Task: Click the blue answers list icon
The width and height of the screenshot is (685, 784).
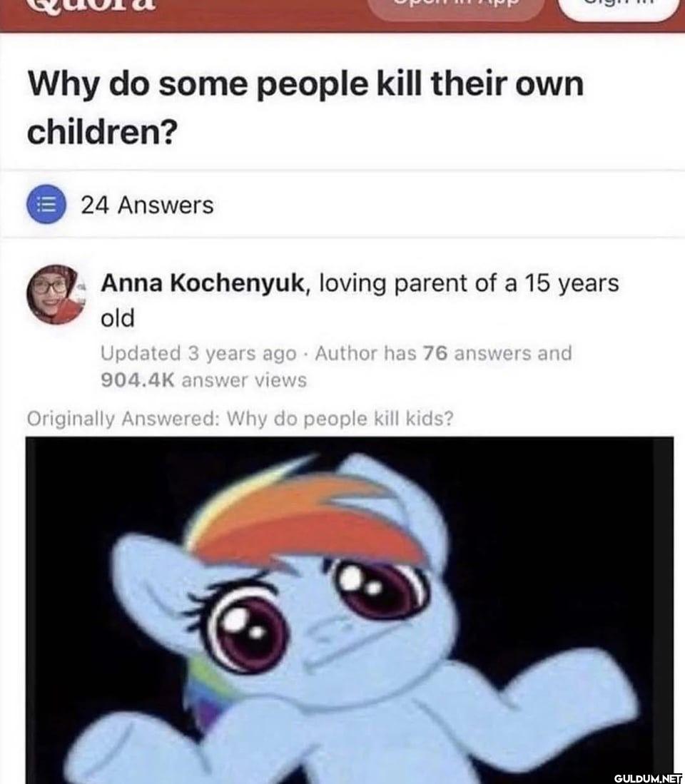Action: point(46,204)
